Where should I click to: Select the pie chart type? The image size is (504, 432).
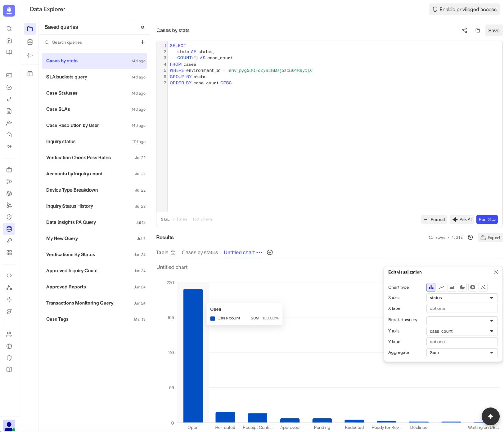coord(462,287)
